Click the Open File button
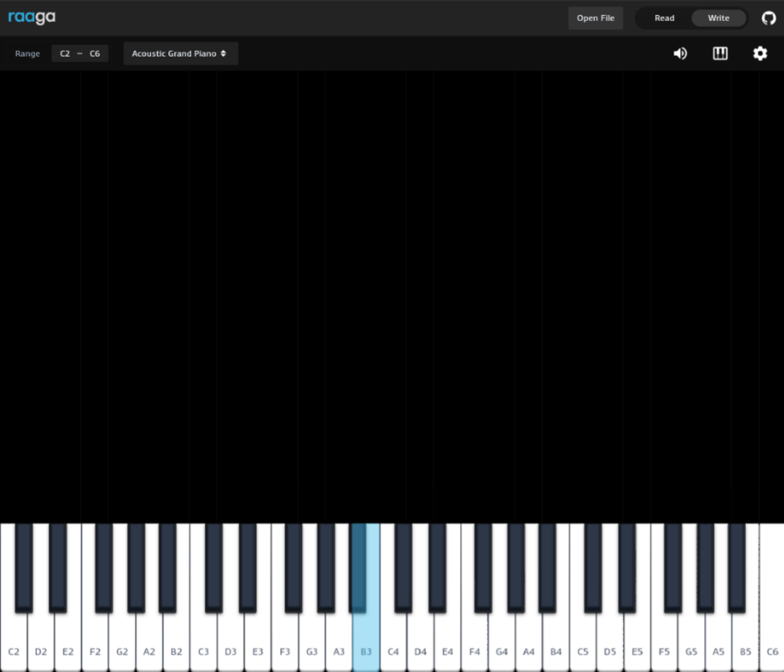Viewport: 784px width, 672px height. pyautogui.click(x=596, y=18)
